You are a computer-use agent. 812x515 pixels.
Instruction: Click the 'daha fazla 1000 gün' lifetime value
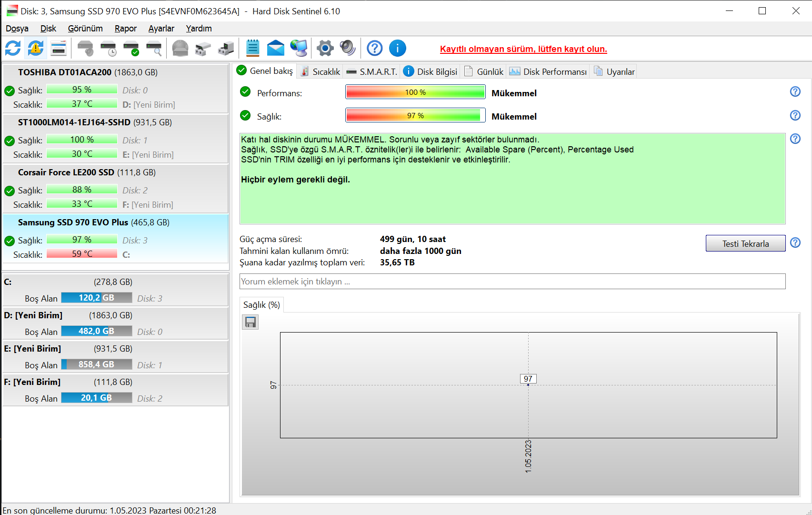click(x=421, y=251)
